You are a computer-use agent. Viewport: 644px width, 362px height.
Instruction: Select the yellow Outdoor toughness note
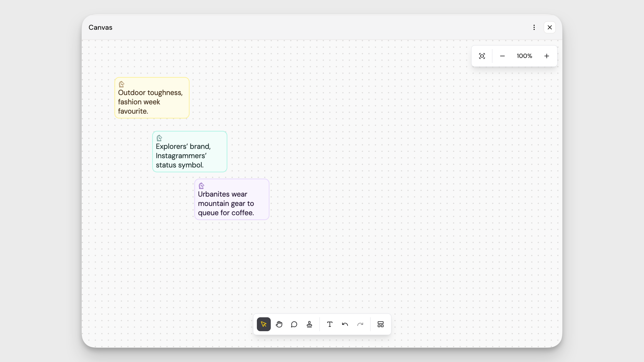pos(152,102)
